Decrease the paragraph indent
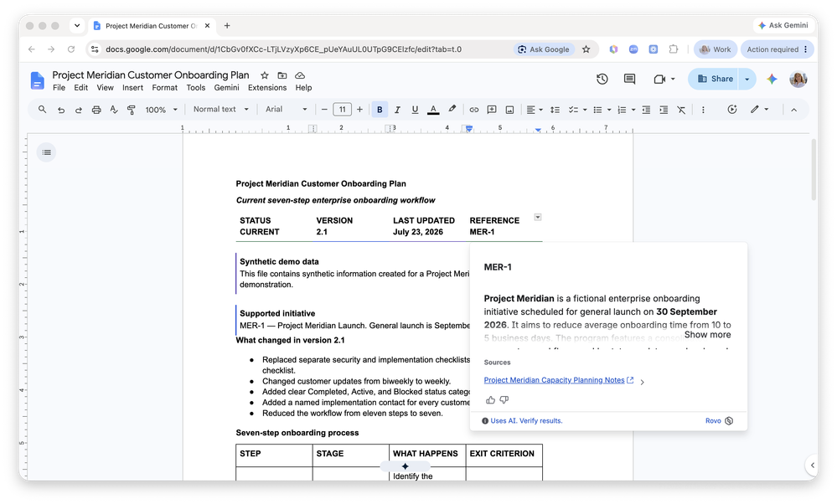The image size is (837, 504). click(x=646, y=110)
